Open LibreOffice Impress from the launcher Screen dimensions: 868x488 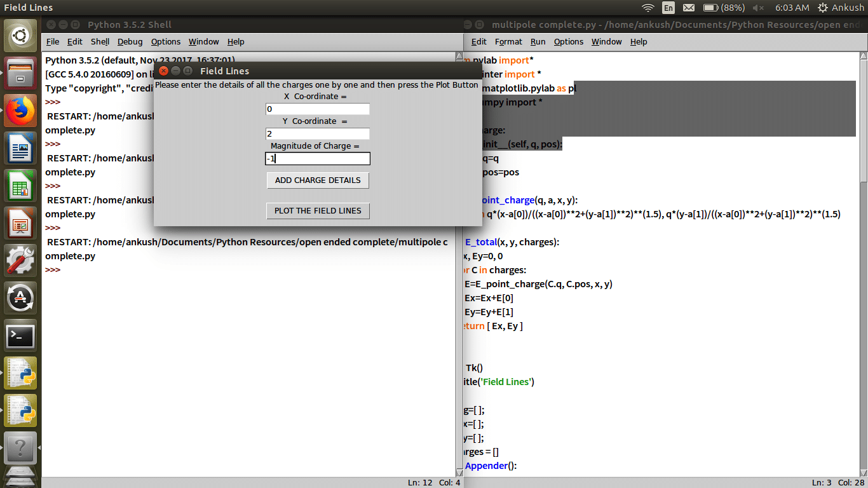tap(20, 224)
